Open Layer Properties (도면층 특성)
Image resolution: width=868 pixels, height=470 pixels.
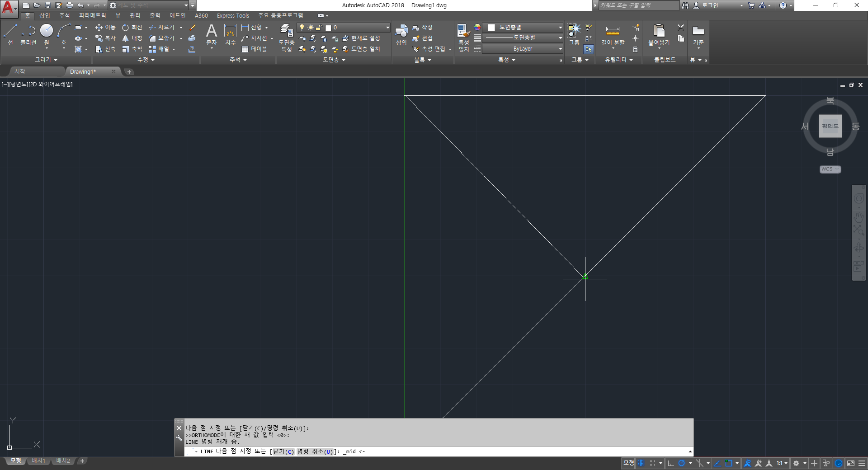click(x=286, y=38)
